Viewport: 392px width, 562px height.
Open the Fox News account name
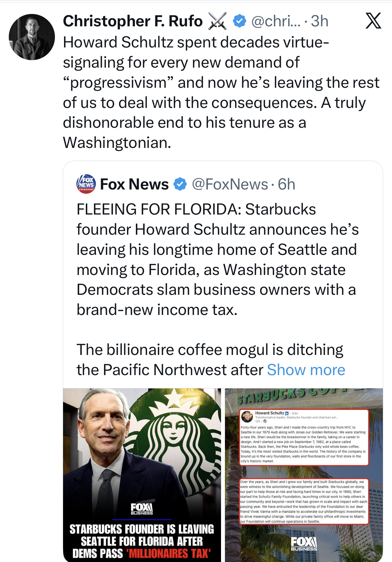click(134, 184)
